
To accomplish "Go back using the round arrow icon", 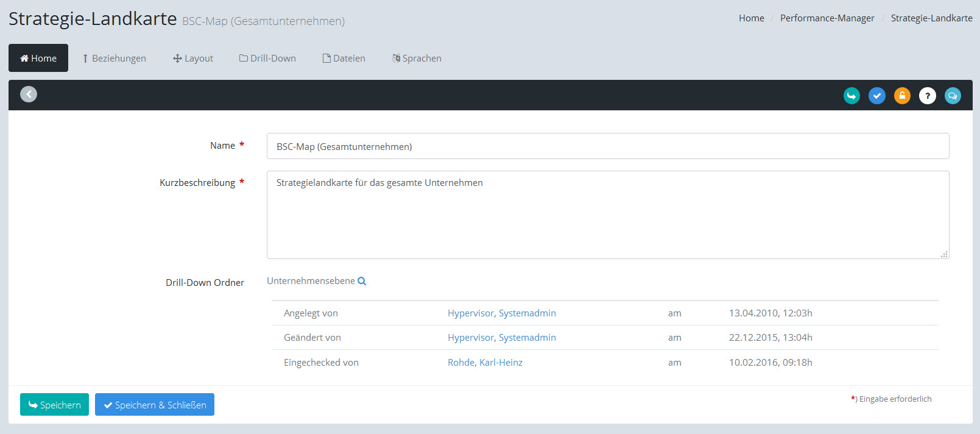I will pyautogui.click(x=29, y=94).
